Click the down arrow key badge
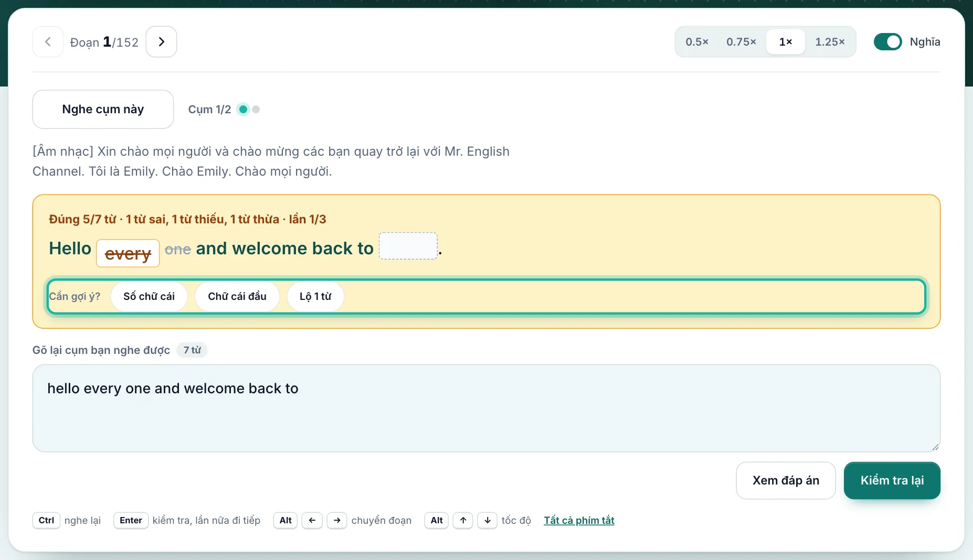The height and width of the screenshot is (560, 973). pos(488,520)
